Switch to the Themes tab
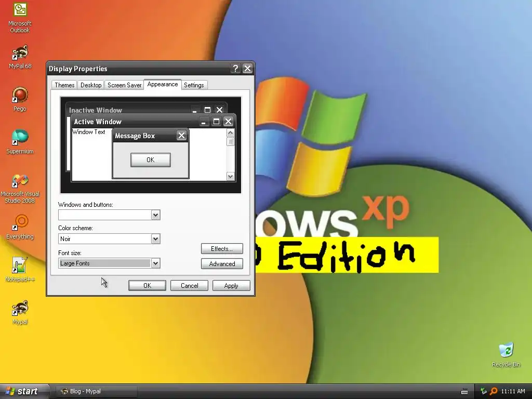 pyautogui.click(x=64, y=85)
